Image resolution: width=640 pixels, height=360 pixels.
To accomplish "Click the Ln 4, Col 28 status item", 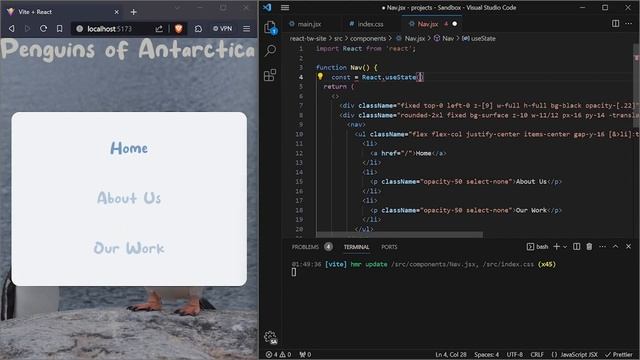I will point(451,354).
